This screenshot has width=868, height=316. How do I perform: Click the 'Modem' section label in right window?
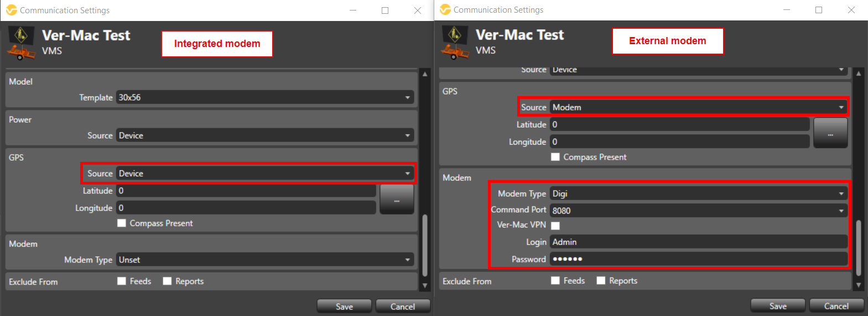click(x=457, y=177)
